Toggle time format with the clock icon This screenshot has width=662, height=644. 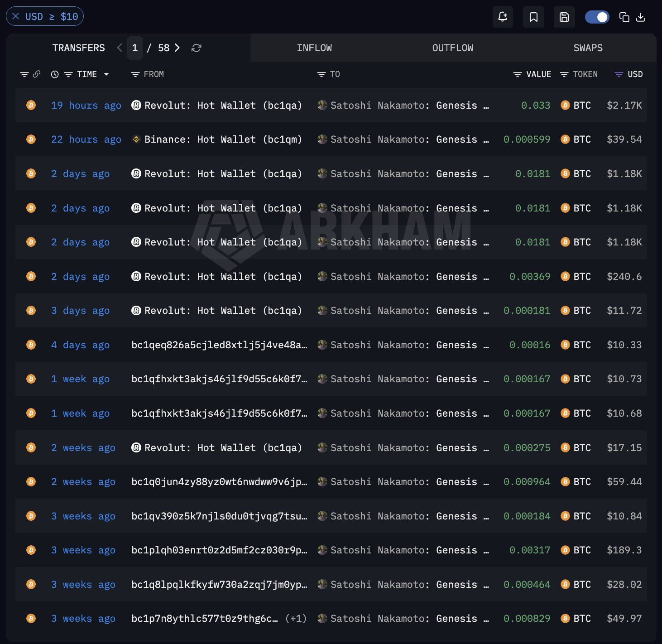[55, 74]
